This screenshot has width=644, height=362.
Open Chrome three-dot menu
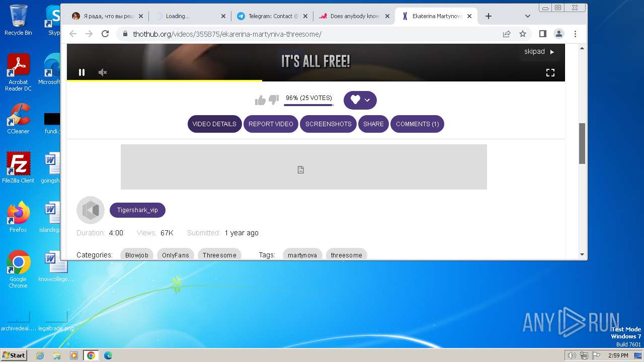pos(575,34)
